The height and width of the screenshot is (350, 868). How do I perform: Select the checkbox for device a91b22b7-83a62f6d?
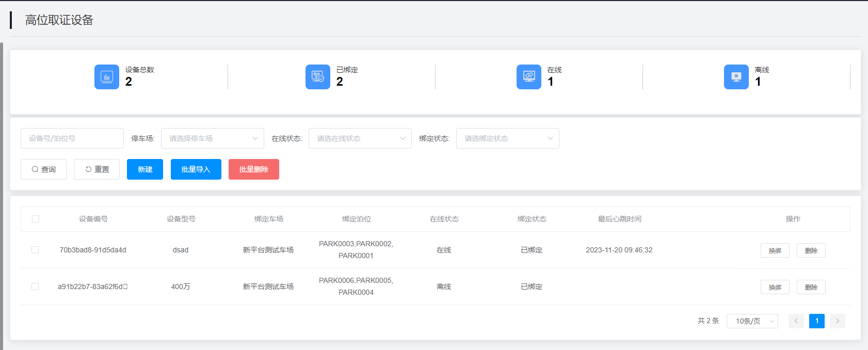coord(35,287)
